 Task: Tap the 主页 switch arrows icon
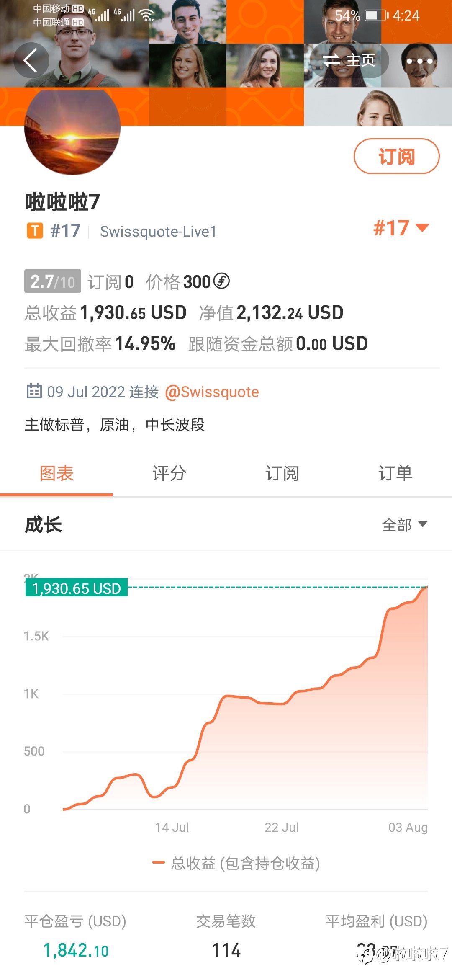pyautogui.click(x=331, y=60)
